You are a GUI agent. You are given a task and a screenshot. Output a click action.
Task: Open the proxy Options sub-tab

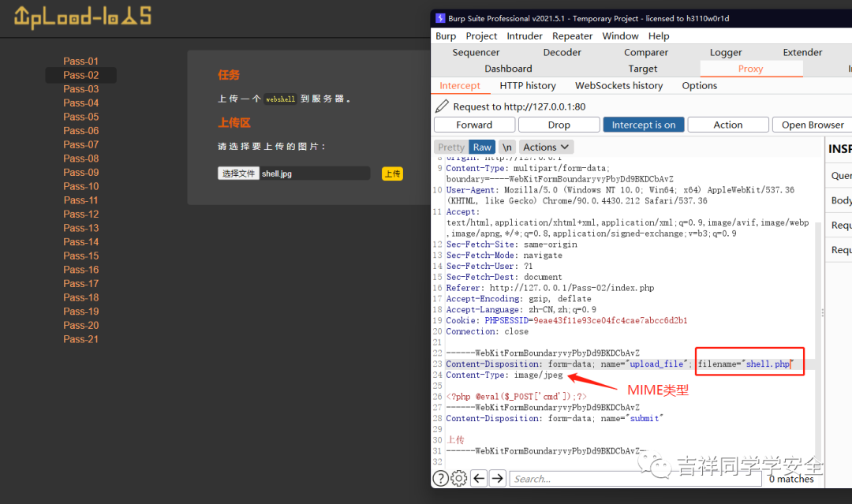coord(699,85)
